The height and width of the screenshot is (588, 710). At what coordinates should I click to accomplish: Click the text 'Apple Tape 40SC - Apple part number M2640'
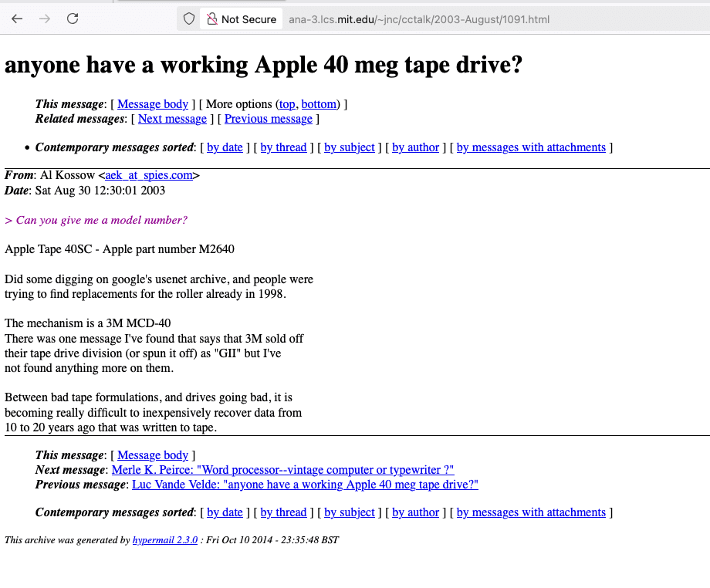(120, 249)
